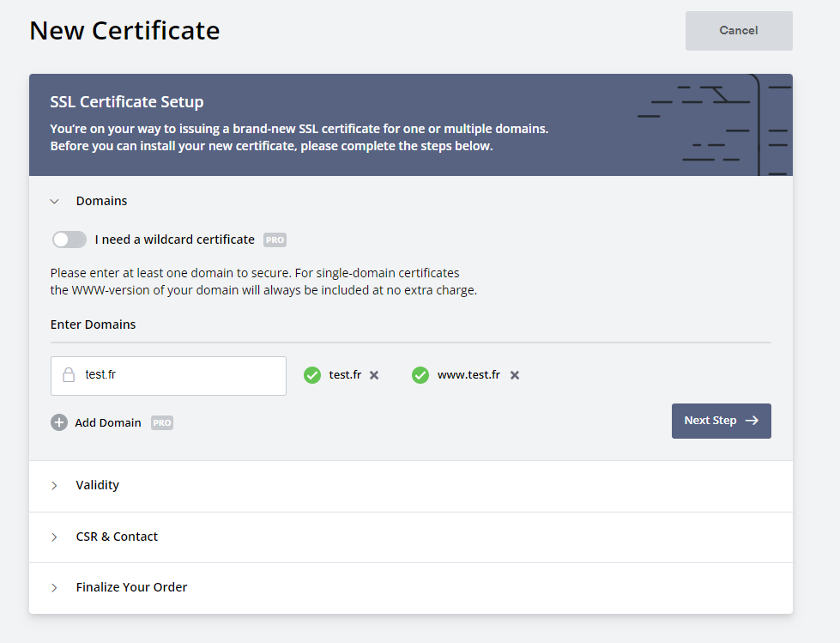The height and width of the screenshot is (643, 840).
Task: Focus the domain input containing test.fr
Action: pos(180,375)
